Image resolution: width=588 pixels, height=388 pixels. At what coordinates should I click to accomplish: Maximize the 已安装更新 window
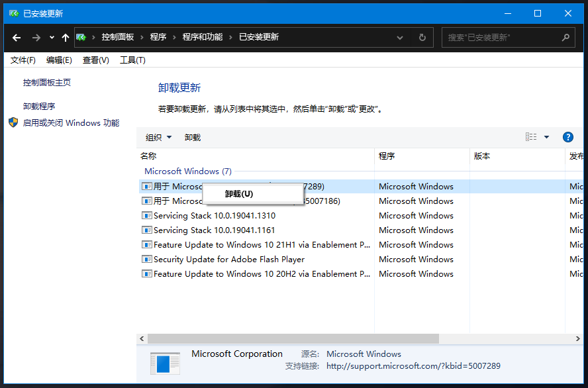pos(538,13)
